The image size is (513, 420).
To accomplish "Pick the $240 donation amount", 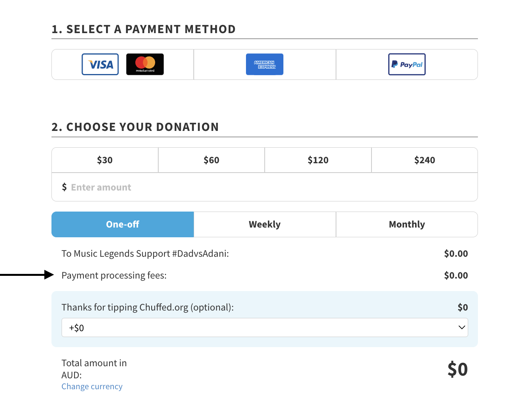I will tap(425, 160).
